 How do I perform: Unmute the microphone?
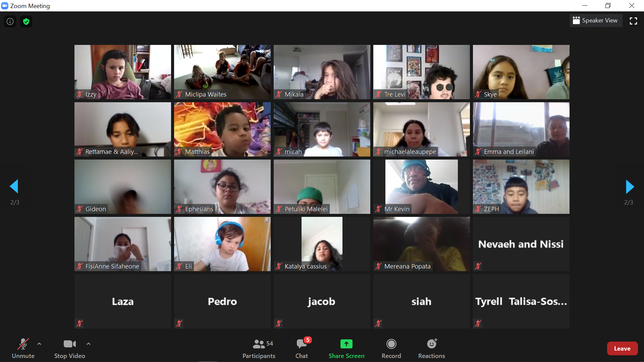[x=23, y=349]
